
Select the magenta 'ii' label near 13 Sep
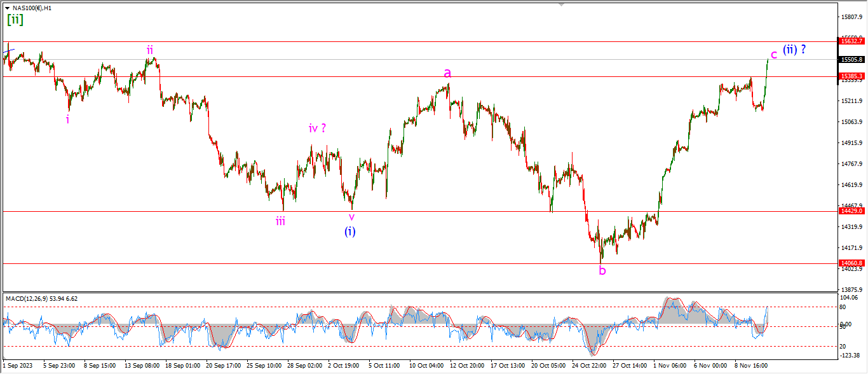149,49
